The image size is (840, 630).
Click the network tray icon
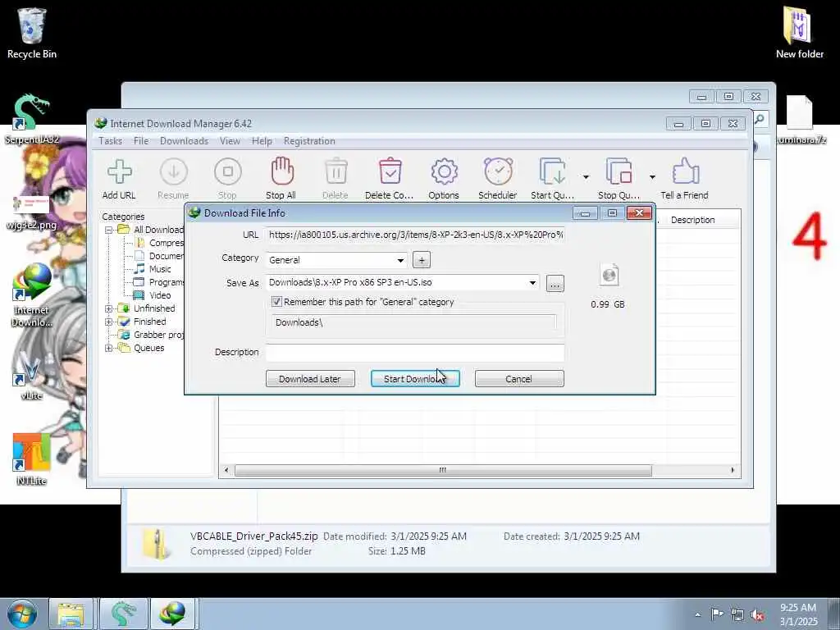(x=737, y=614)
